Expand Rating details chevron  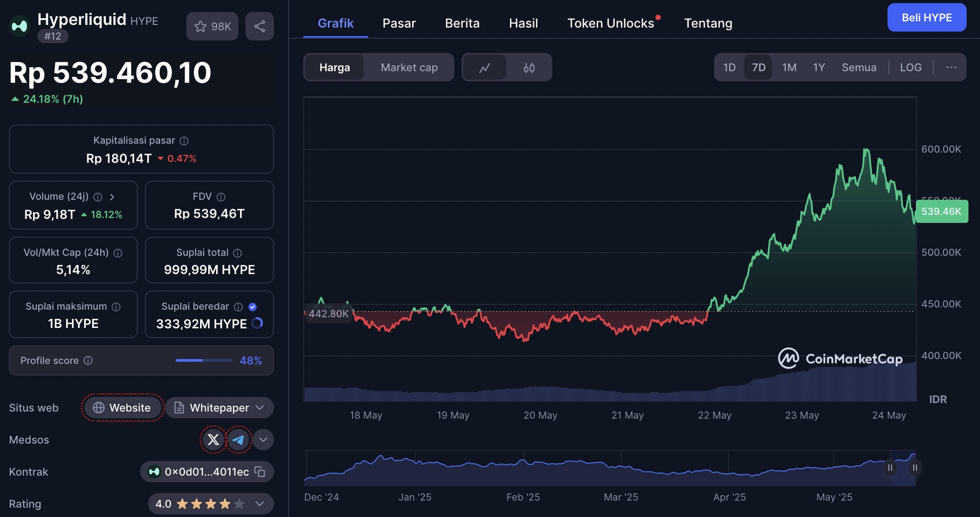[260, 504]
